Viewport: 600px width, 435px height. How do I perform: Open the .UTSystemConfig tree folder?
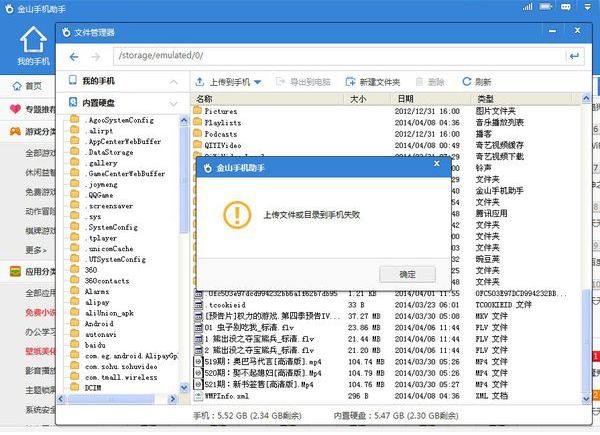108,259
